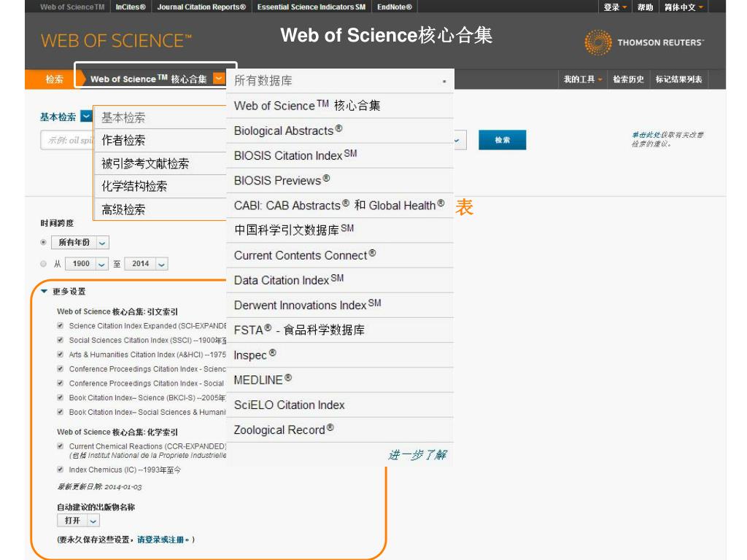Image resolution: width=747 pixels, height=560 pixels.
Task: Click the Thomson Reuters logo
Action: (x=644, y=42)
